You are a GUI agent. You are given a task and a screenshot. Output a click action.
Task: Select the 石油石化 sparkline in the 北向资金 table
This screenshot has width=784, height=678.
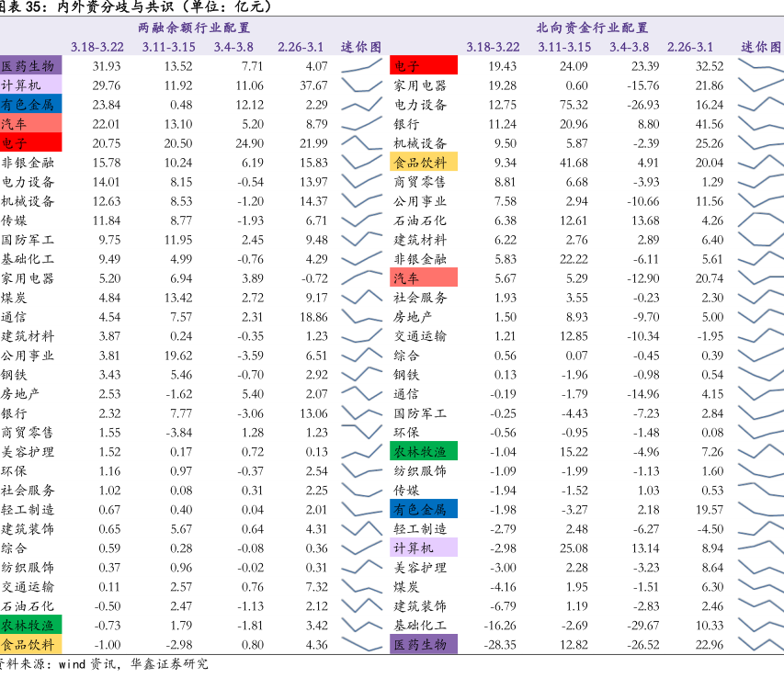761,220
